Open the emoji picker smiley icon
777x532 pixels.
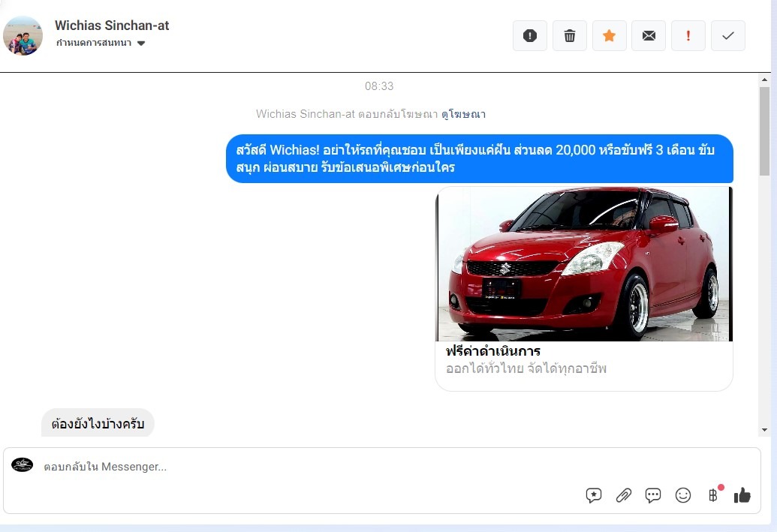pos(683,495)
